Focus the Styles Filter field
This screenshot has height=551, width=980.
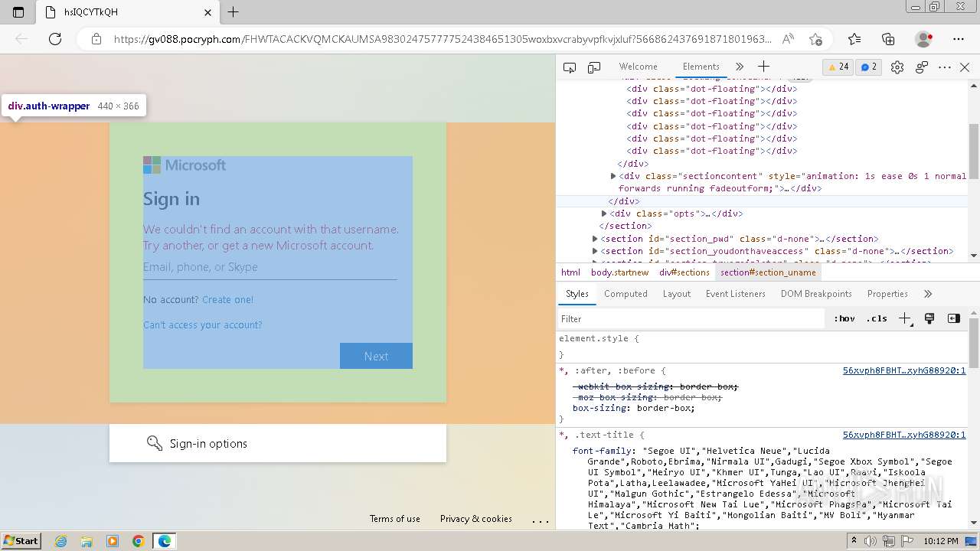(693, 318)
